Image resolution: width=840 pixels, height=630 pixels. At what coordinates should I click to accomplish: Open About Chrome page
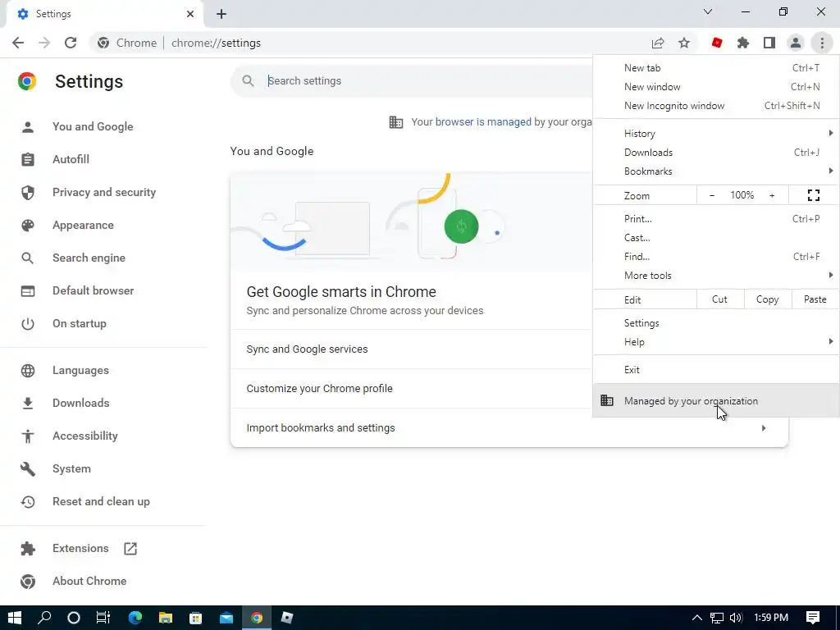click(89, 582)
